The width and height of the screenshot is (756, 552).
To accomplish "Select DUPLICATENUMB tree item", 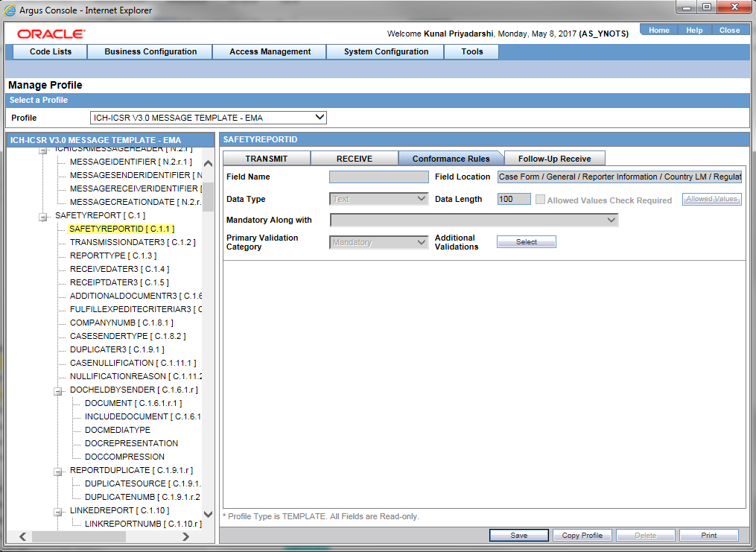I will (142, 497).
